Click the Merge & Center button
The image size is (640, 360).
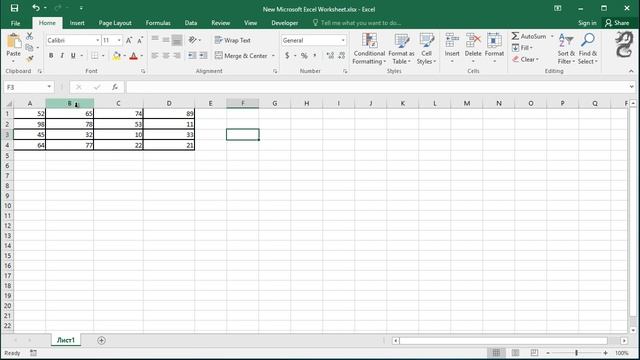241,56
